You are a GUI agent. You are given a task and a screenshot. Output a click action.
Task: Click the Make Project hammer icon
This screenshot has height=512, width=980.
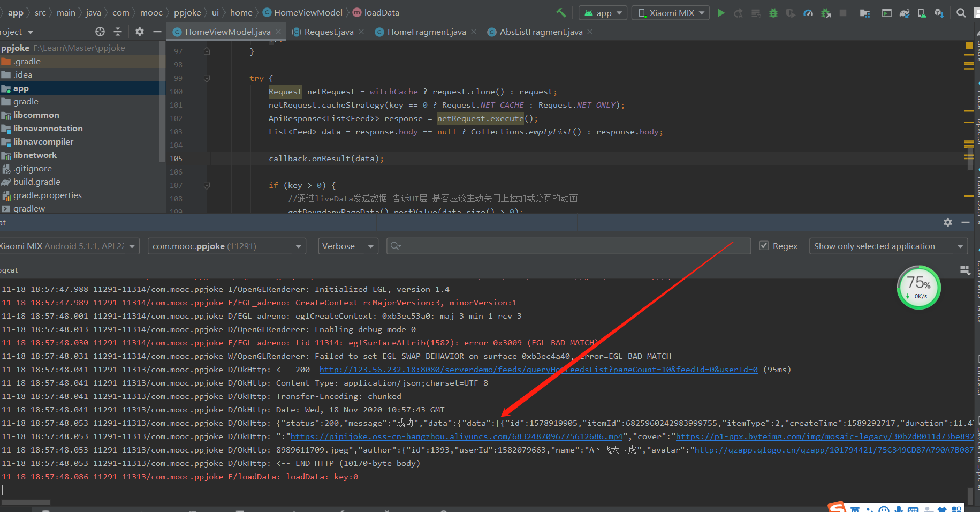(561, 12)
